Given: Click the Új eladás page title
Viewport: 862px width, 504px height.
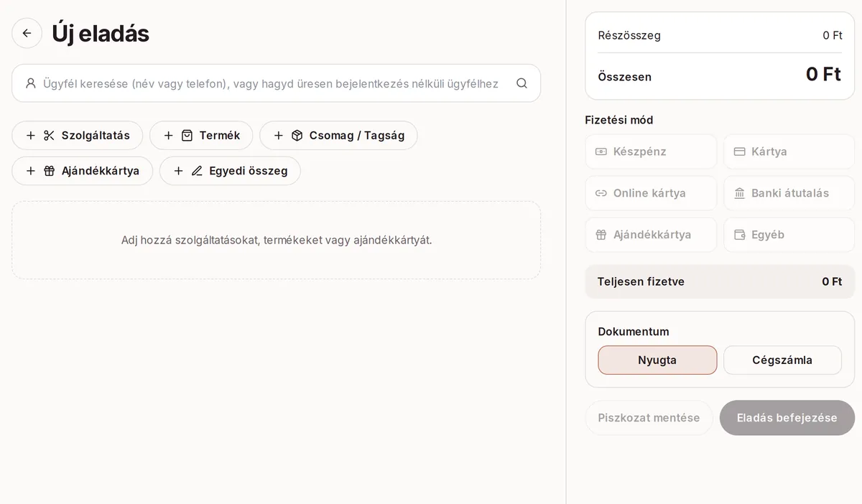Looking at the screenshot, I should [101, 34].
